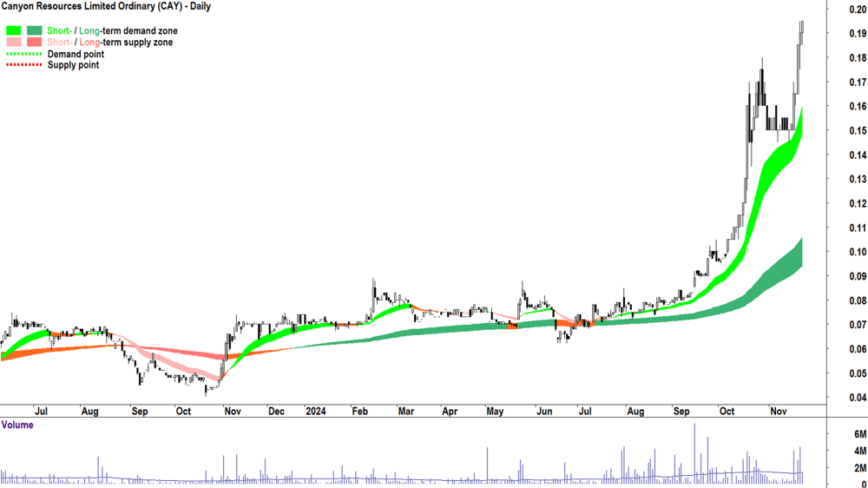Click the 6M volume axis label

pos(860,434)
